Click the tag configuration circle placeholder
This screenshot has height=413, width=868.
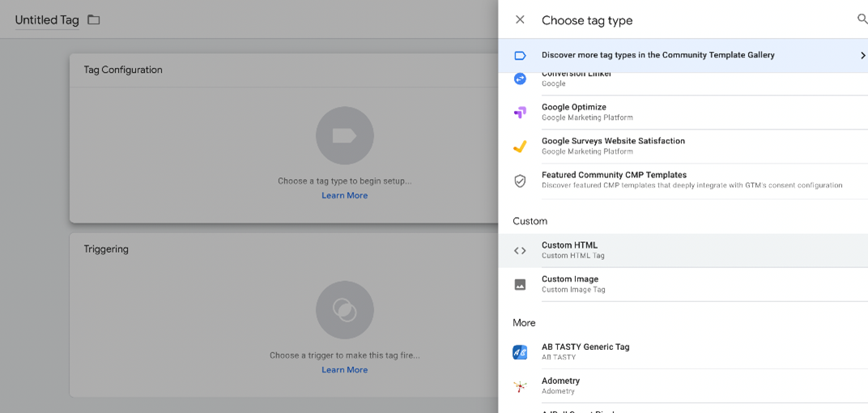(344, 136)
